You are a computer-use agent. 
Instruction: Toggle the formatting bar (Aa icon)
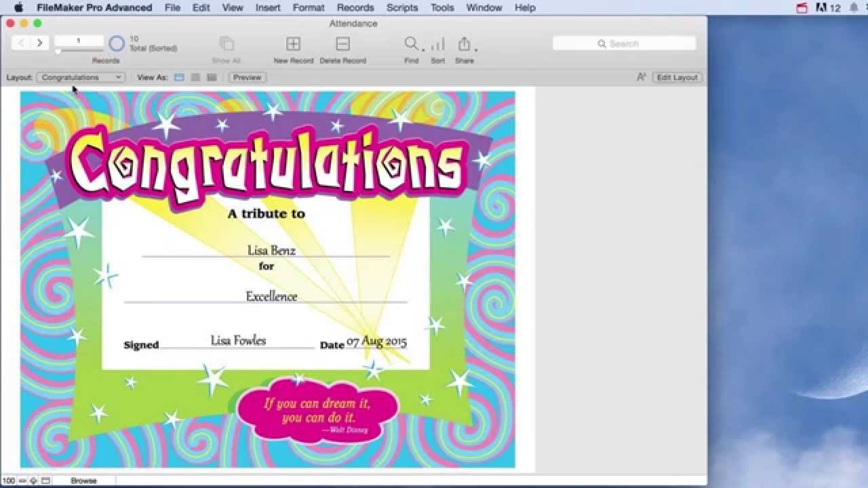[641, 77]
